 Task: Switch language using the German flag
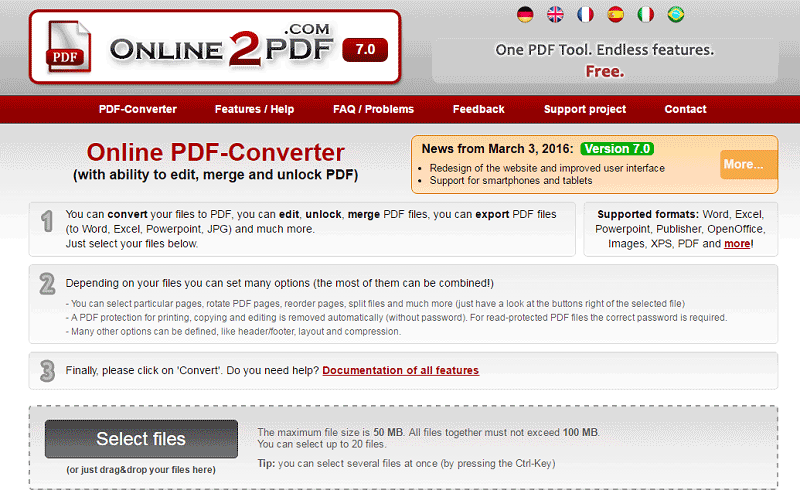(x=525, y=14)
